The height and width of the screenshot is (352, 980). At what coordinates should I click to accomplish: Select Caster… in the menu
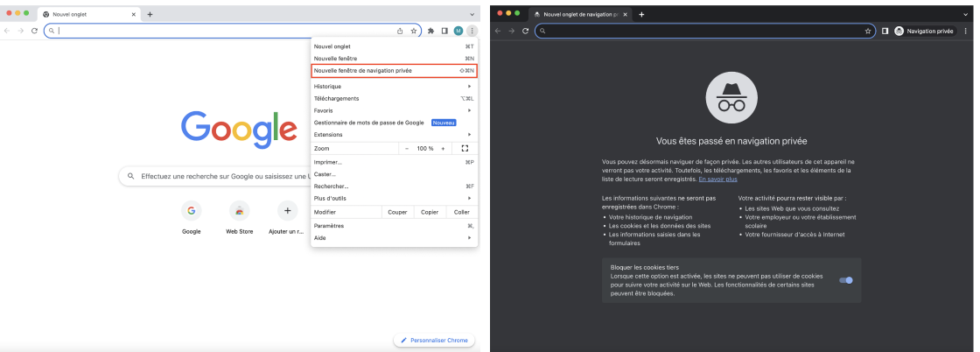(x=395, y=174)
